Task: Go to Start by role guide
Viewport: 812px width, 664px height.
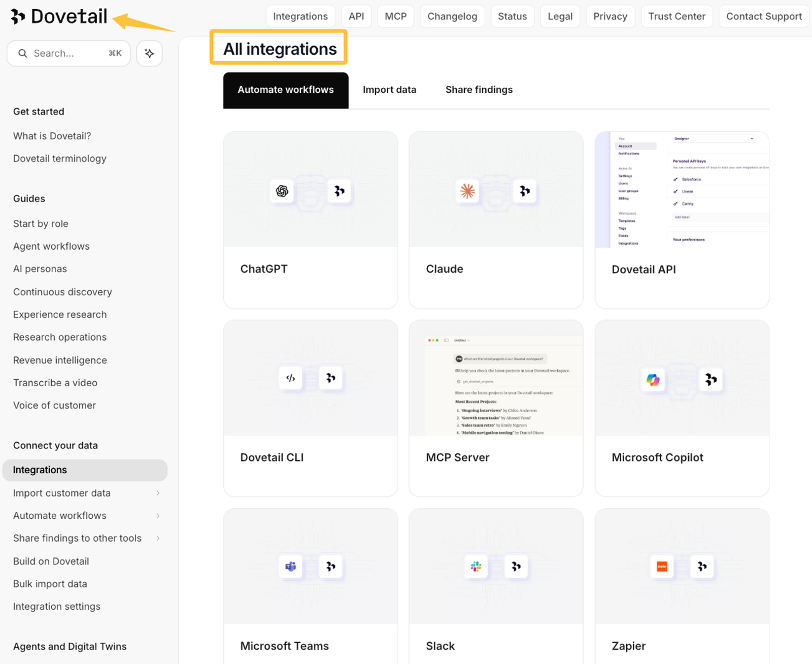Action: (41, 224)
